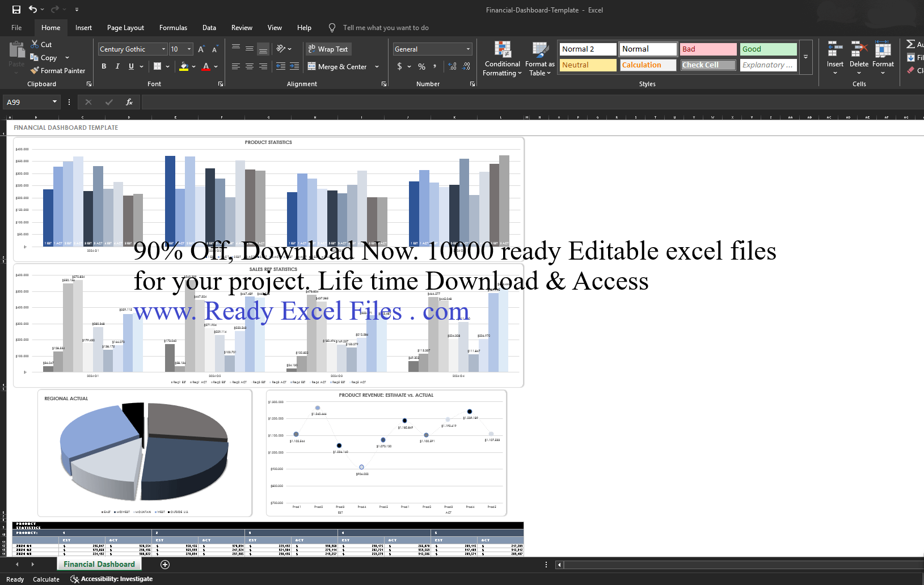Apply the Good cell style
Screen dimensions: 924x585
click(x=769, y=49)
